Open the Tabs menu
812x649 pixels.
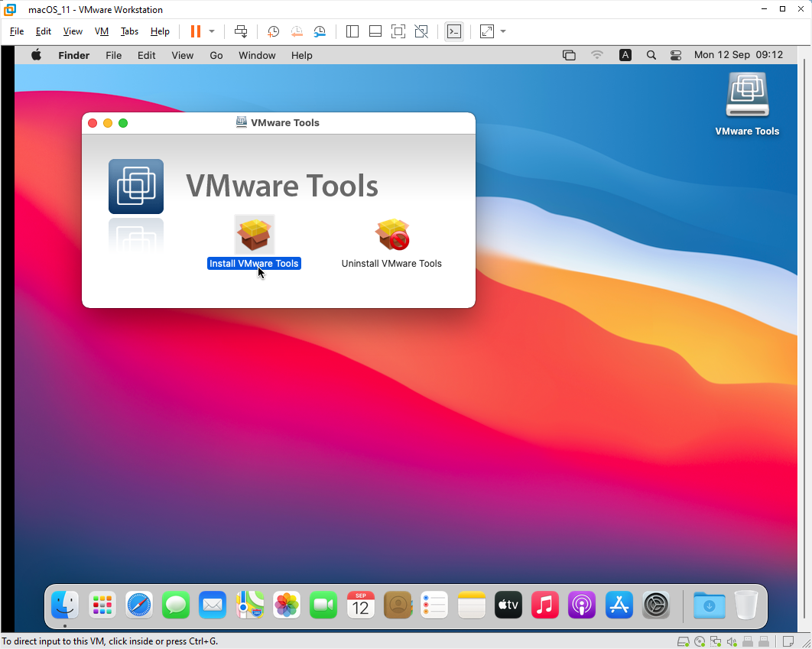coord(129,31)
